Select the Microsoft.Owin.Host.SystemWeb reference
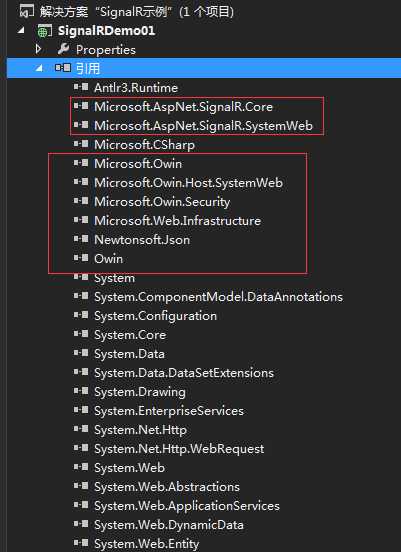 click(x=188, y=183)
